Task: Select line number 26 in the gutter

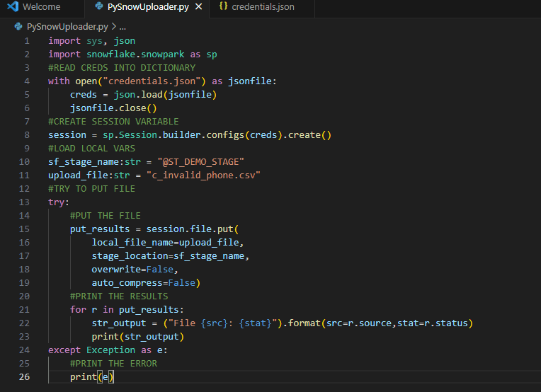Action: [25, 377]
